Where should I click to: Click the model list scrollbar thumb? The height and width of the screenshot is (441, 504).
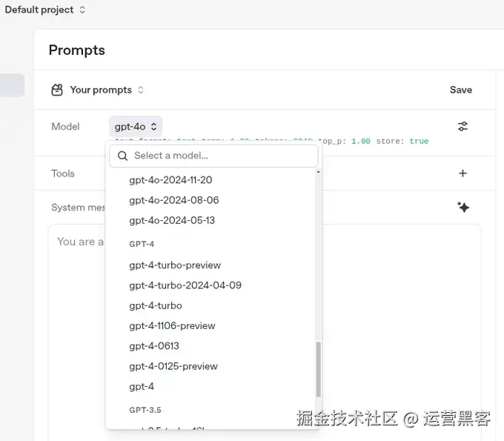tap(319, 368)
